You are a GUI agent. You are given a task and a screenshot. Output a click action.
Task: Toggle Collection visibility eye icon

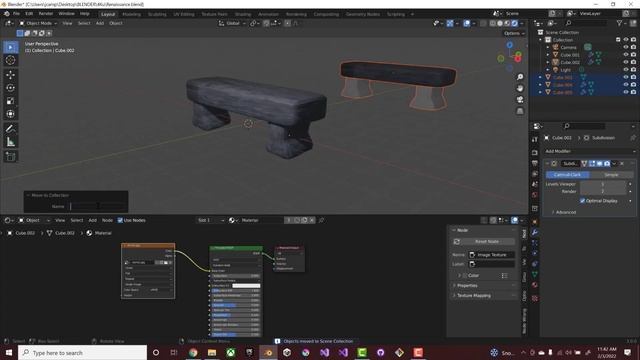tap(625, 40)
